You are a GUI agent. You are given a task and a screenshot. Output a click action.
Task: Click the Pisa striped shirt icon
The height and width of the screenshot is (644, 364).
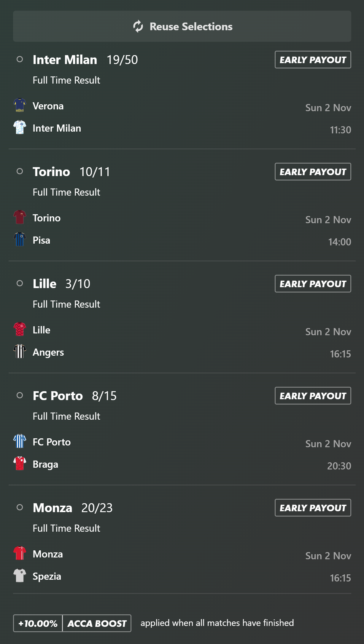click(x=20, y=239)
